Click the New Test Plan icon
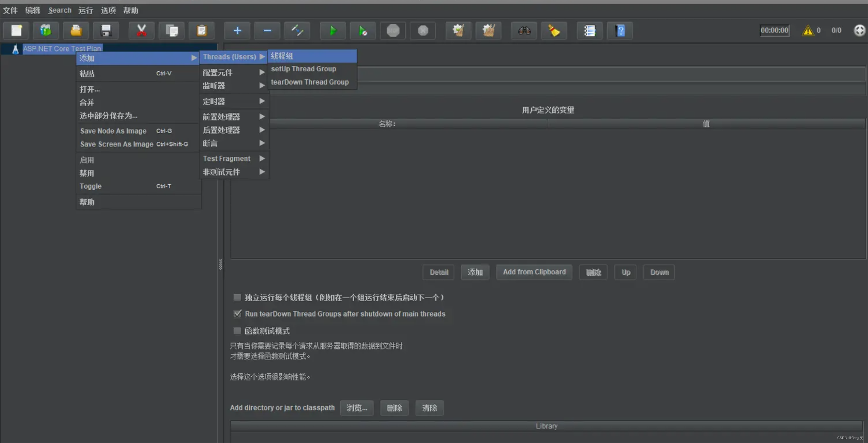This screenshot has width=868, height=443. pyautogui.click(x=17, y=30)
